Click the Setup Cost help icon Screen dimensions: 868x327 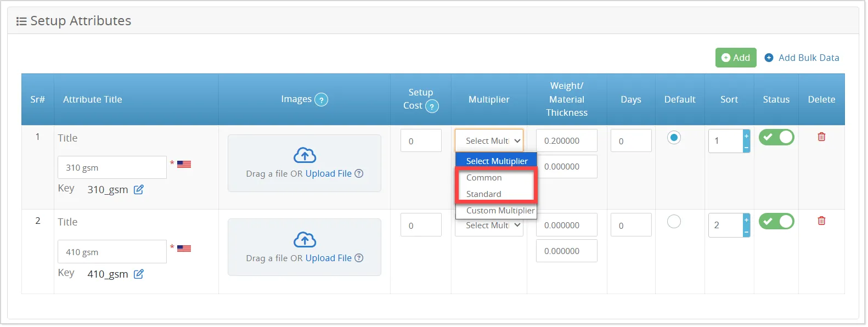point(432,106)
